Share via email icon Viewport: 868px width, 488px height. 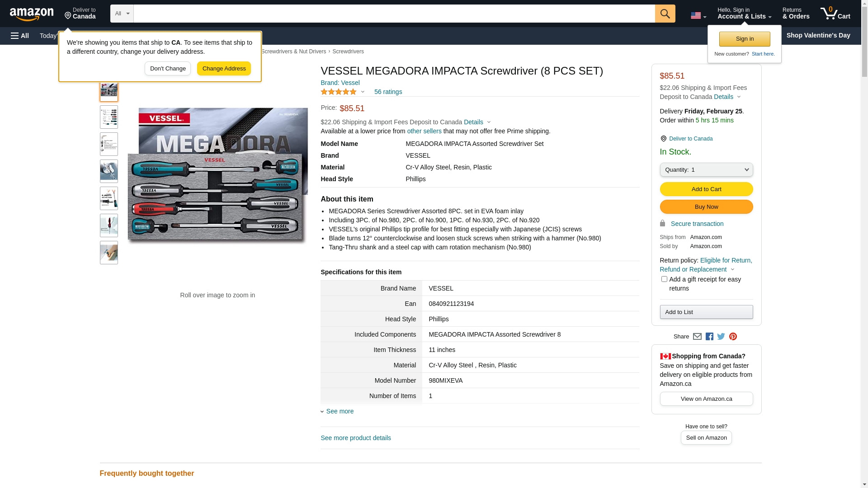pyautogui.click(x=697, y=337)
